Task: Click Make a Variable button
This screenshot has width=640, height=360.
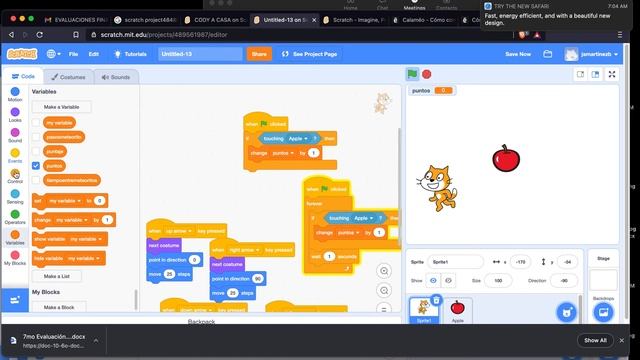Action: tap(62, 107)
